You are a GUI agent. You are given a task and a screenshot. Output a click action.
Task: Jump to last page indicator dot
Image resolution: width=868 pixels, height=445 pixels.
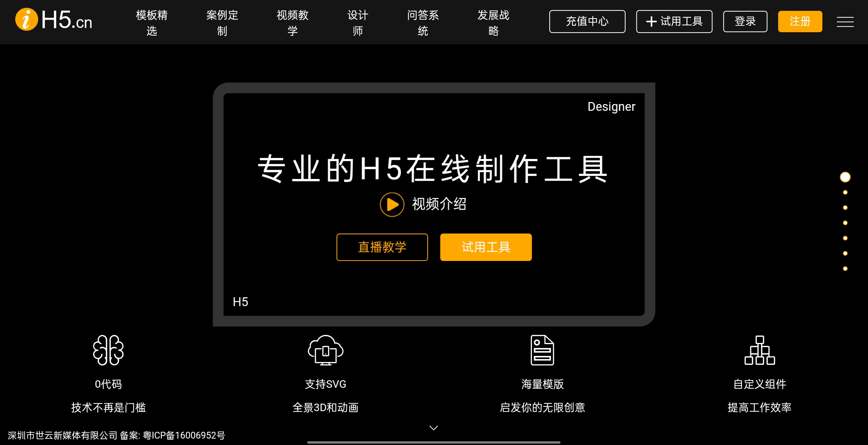(845, 269)
